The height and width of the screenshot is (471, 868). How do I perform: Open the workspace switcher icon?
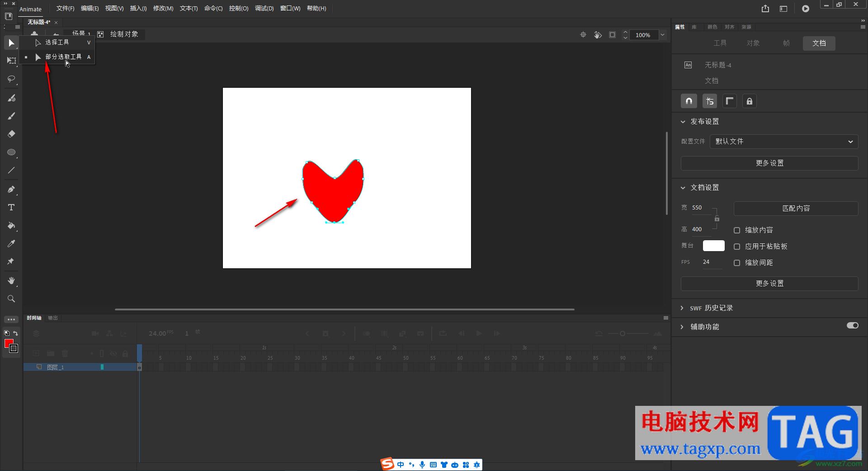click(783, 9)
